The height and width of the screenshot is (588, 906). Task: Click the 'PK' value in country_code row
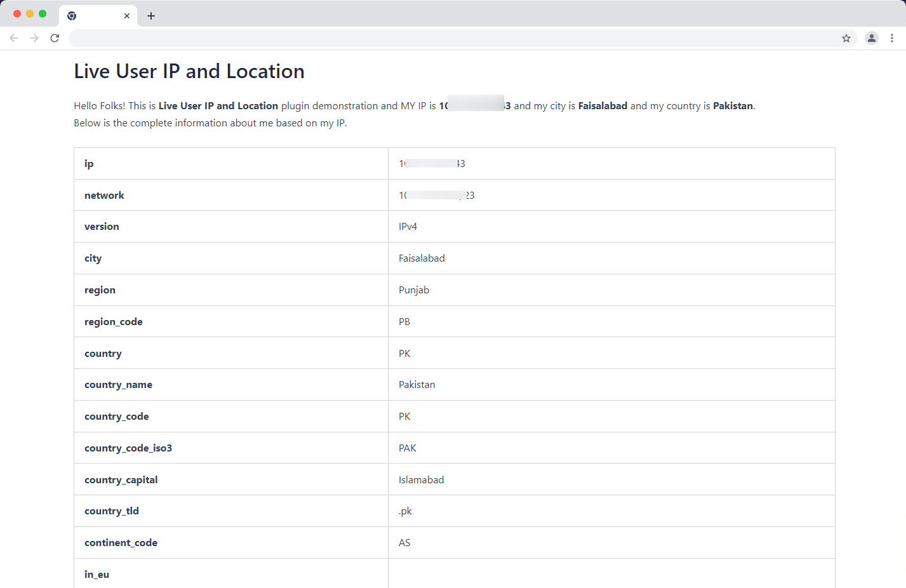coord(404,417)
